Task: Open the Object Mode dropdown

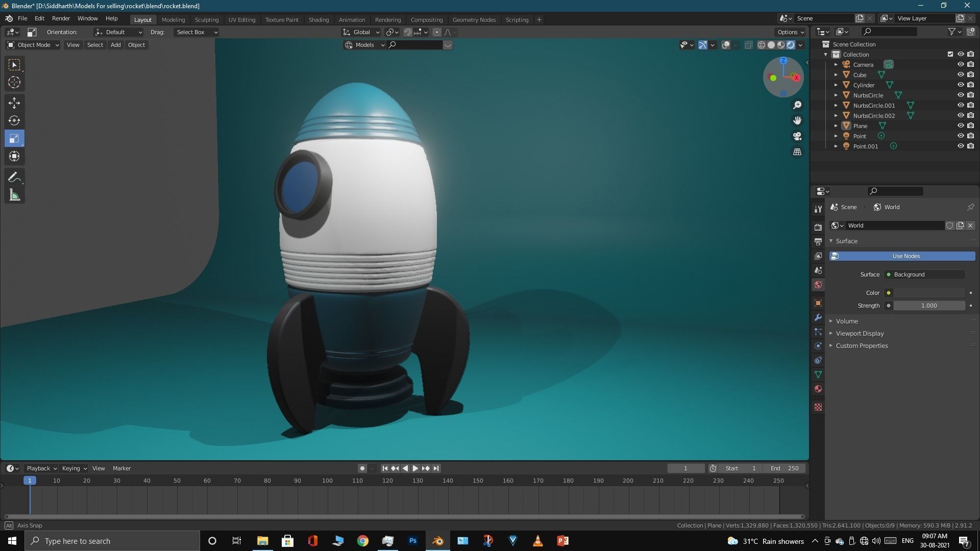Action: coord(33,45)
